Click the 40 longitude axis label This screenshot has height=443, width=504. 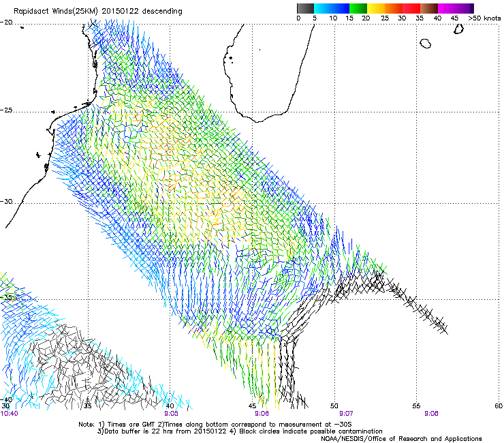pyautogui.click(x=170, y=406)
